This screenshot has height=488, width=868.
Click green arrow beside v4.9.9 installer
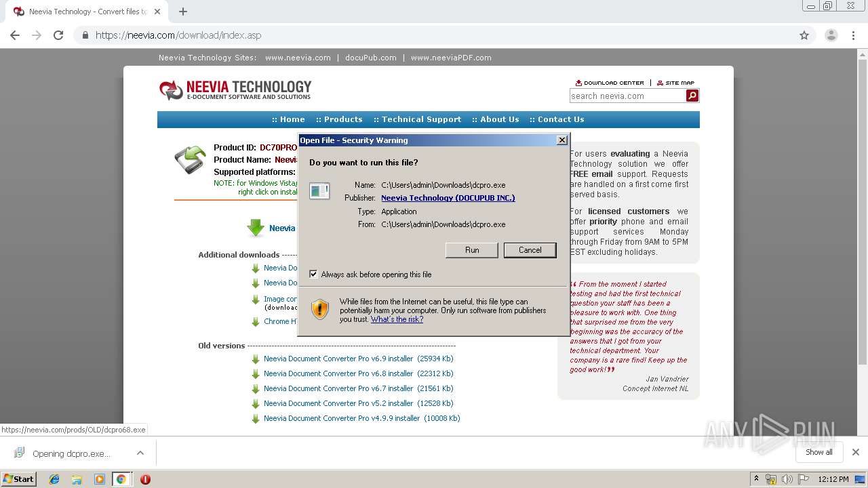coord(256,419)
